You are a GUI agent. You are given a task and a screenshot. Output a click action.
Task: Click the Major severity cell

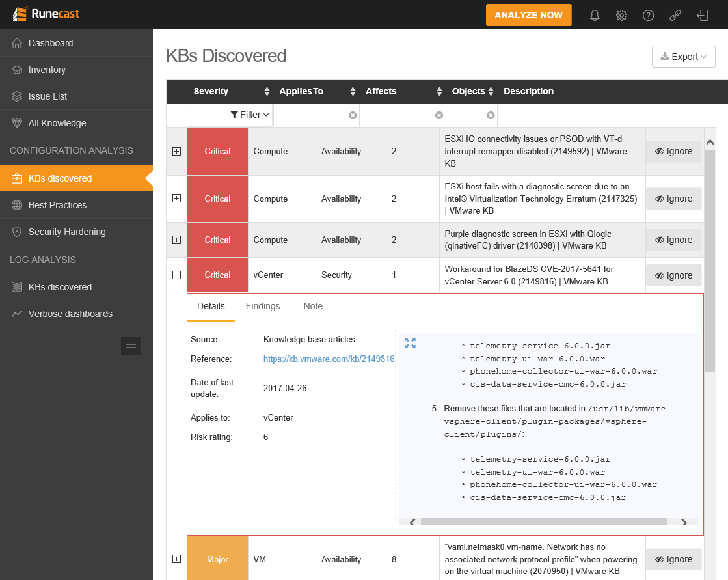pyautogui.click(x=217, y=559)
